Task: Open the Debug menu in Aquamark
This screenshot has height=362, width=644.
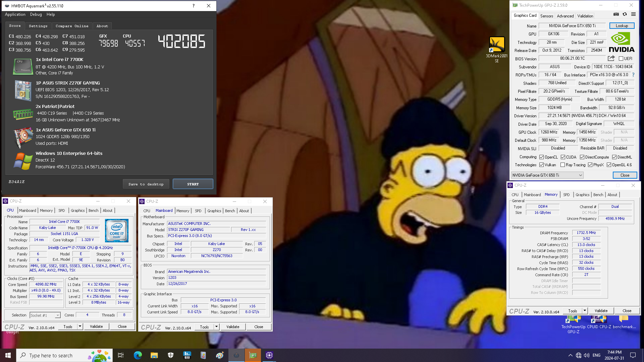Action: pos(36,14)
